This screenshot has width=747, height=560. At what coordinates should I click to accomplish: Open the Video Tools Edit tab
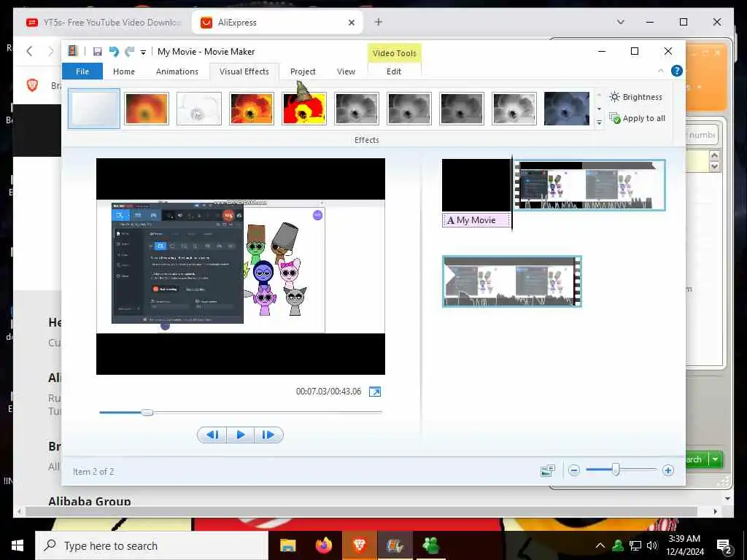(x=393, y=71)
